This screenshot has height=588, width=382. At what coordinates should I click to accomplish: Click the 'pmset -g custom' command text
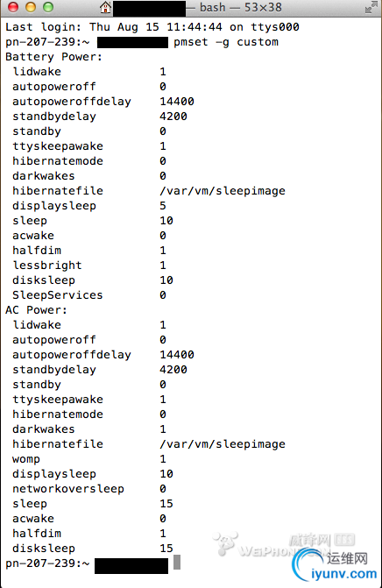(x=226, y=42)
